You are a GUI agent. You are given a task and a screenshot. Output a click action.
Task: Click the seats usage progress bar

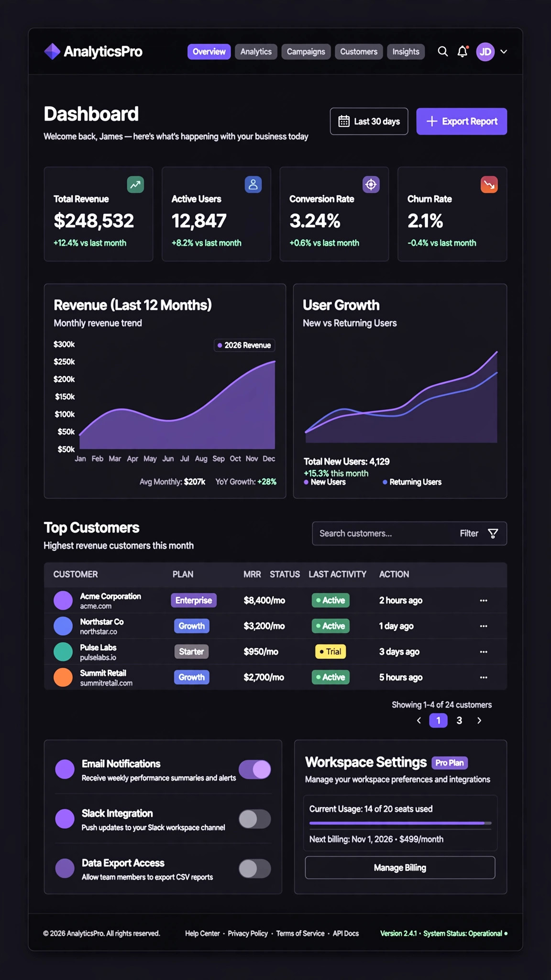400,823
